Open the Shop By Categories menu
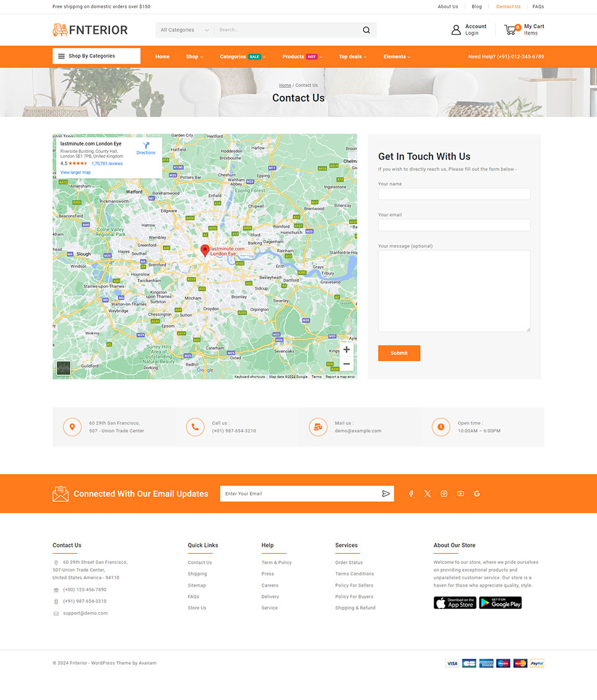597x700 pixels. coord(97,56)
